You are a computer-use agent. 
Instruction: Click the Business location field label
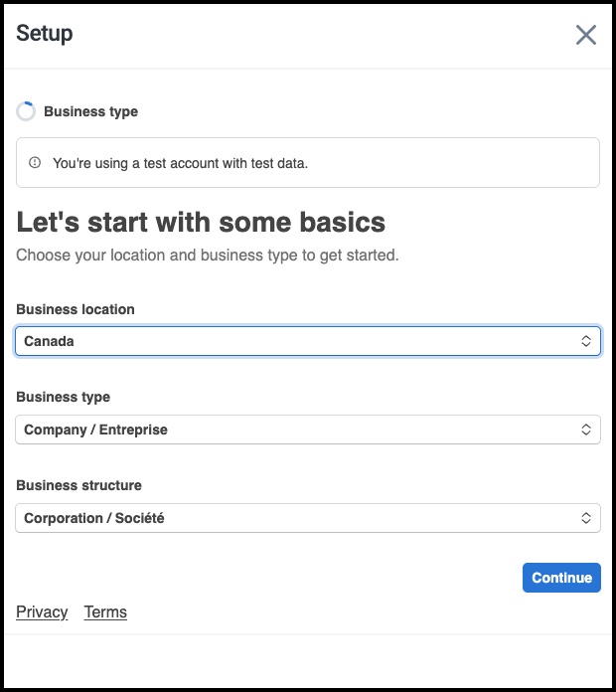tap(76, 309)
